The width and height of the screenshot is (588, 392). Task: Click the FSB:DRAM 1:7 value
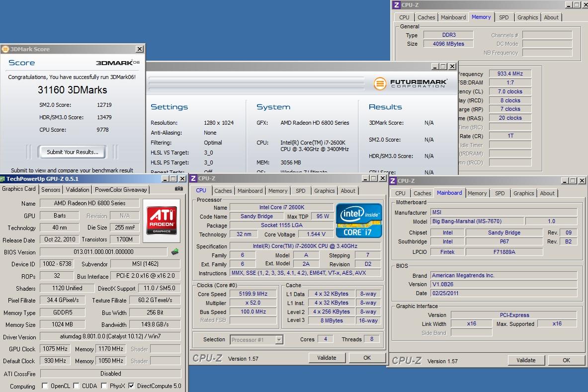click(x=510, y=82)
